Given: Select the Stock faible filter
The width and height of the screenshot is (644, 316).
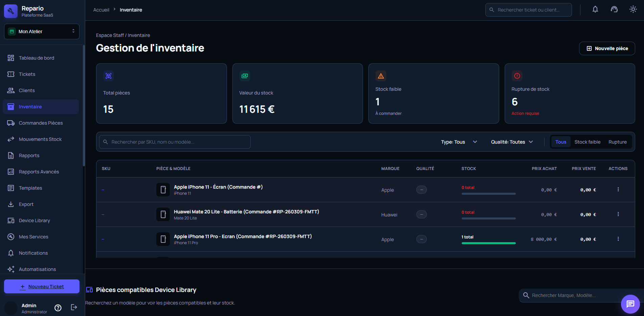Looking at the screenshot, I should click(x=587, y=142).
